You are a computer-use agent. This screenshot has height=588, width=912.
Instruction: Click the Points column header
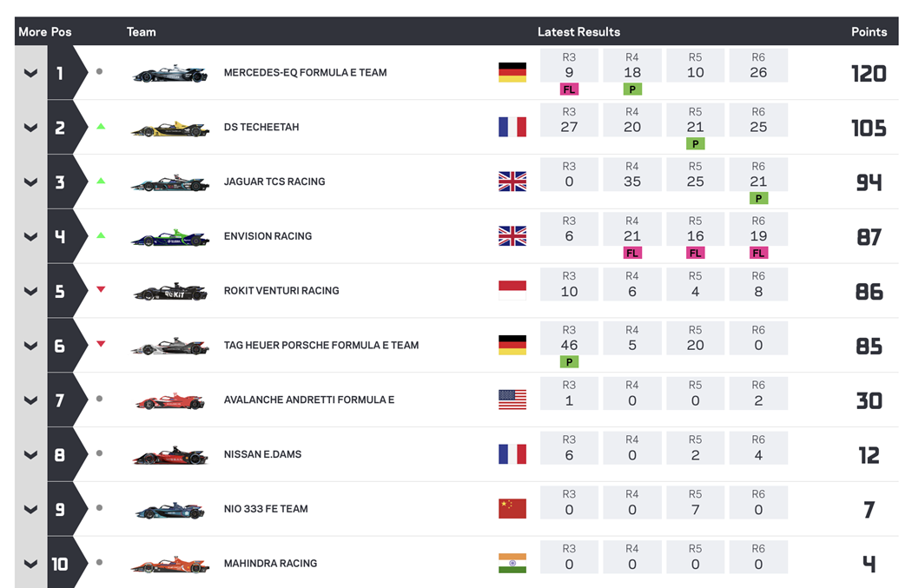tap(869, 32)
